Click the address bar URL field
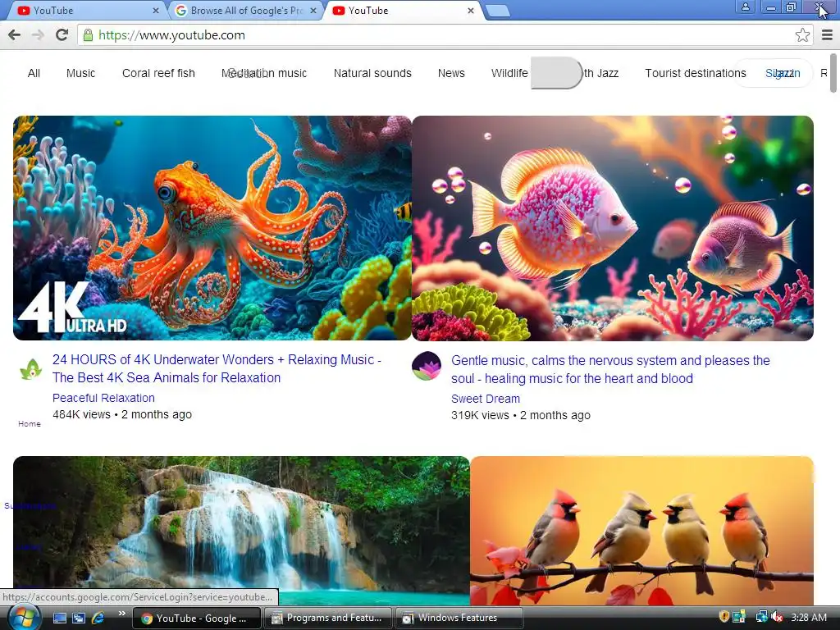 [444, 35]
